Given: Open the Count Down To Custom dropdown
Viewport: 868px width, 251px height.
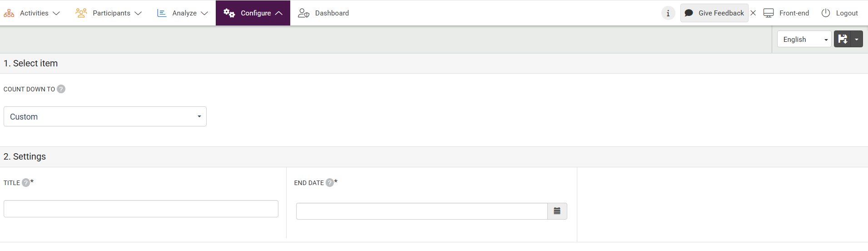Looking at the screenshot, I should pyautogui.click(x=105, y=116).
